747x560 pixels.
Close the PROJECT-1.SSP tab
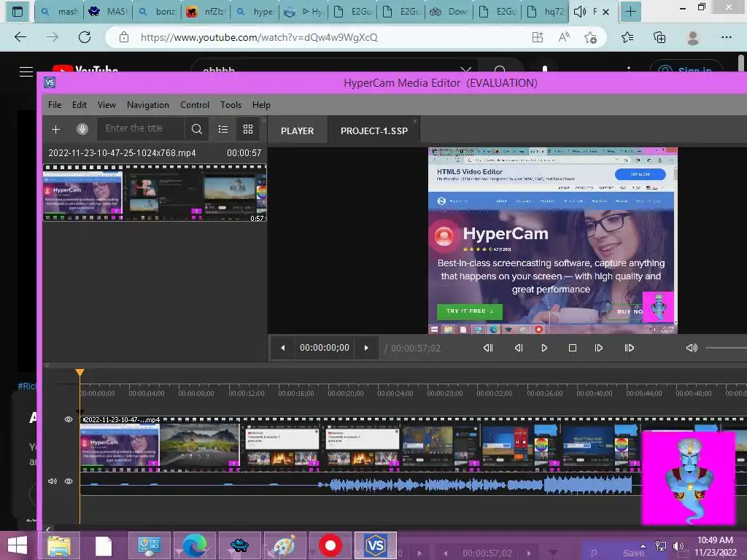415,122
